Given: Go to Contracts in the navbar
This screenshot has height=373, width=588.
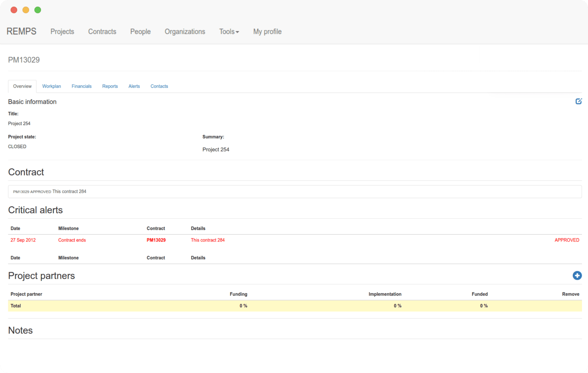Looking at the screenshot, I should click(x=102, y=32).
